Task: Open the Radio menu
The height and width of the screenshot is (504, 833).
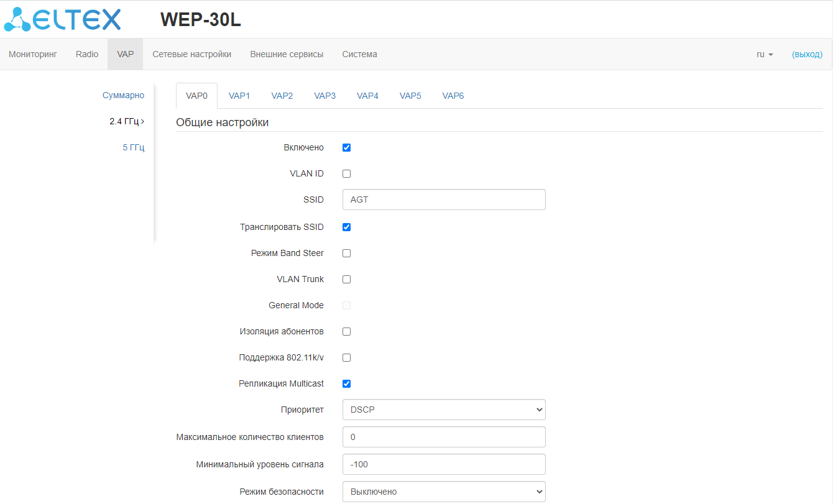Action: pyautogui.click(x=87, y=54)
